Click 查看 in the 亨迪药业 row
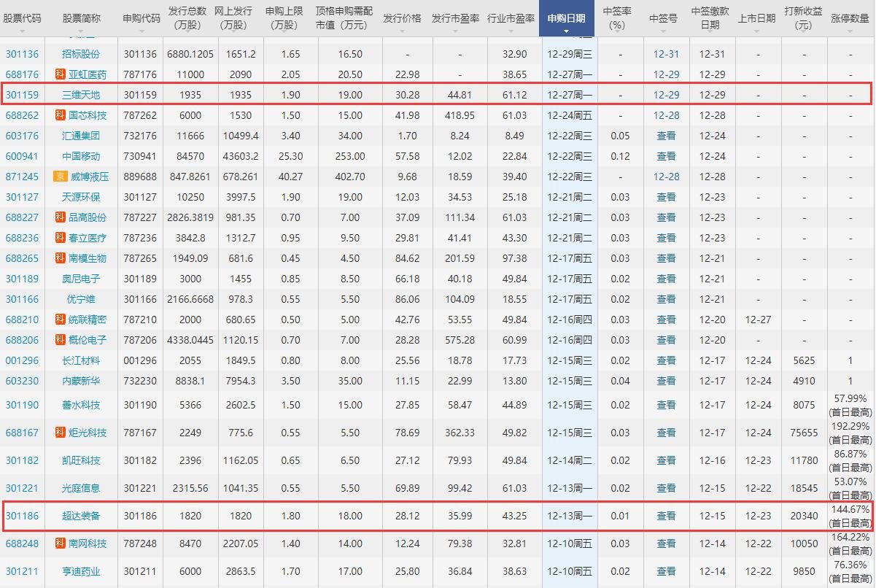The image size is (876, 588). click(x=666, y=571)
